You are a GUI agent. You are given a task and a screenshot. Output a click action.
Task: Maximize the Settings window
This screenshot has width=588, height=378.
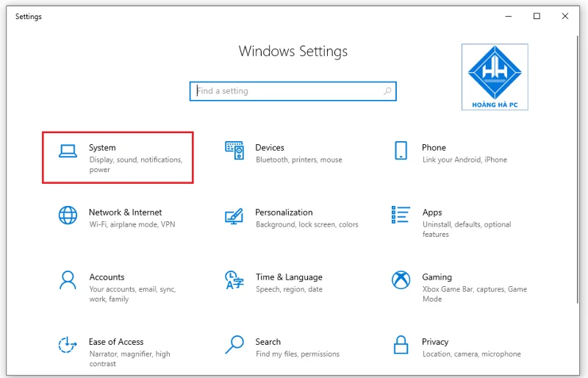click(537, 16)
